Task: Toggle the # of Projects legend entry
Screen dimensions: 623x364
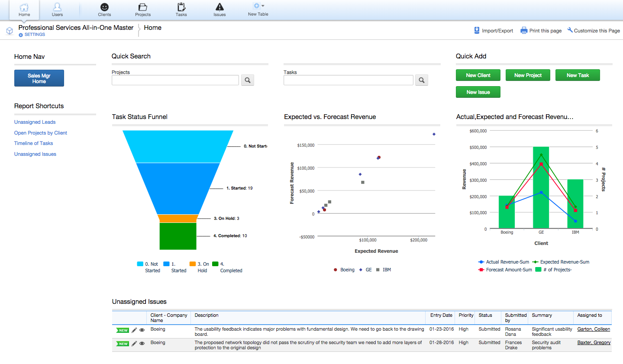Action: point(553,270)
